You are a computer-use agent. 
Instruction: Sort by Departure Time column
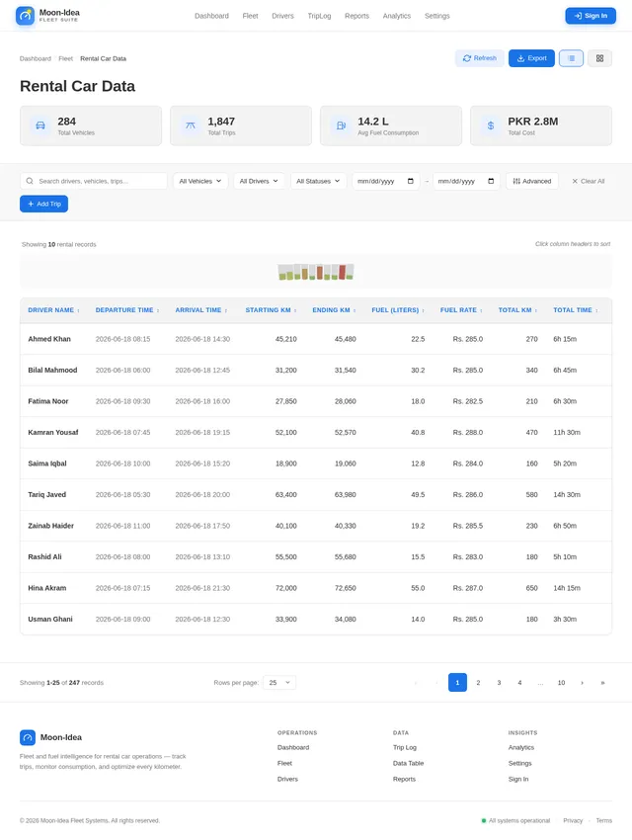click(x=127, y=310)
